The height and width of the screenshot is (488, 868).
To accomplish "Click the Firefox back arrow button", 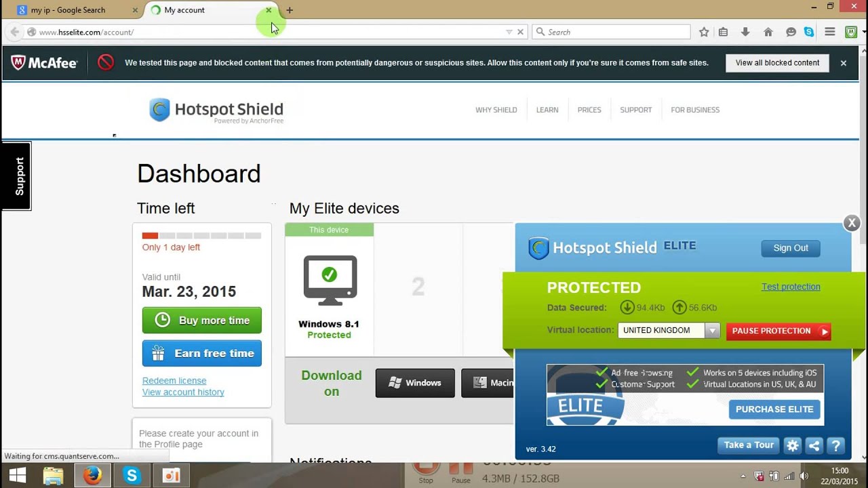I will coord(14,32).
